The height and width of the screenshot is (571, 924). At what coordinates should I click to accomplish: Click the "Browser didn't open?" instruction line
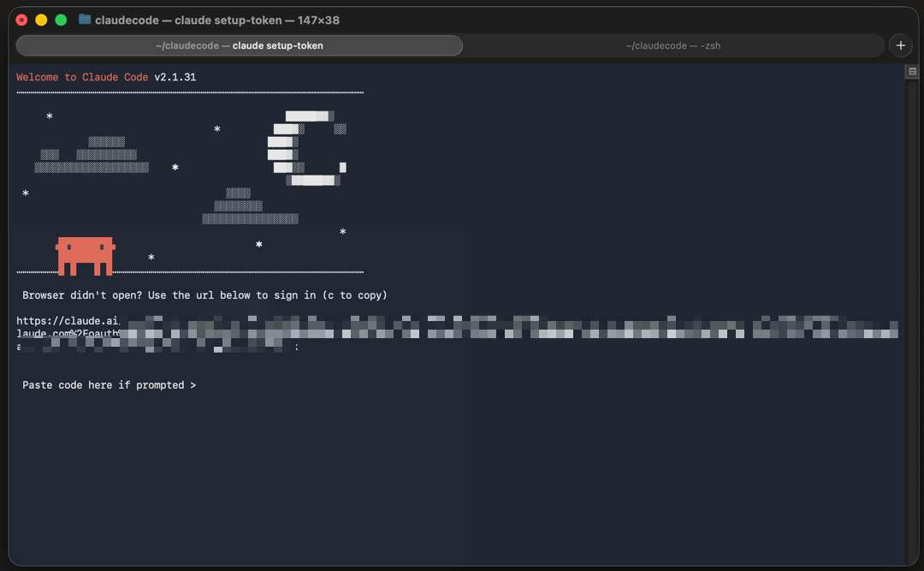click(x=204, y=295)
